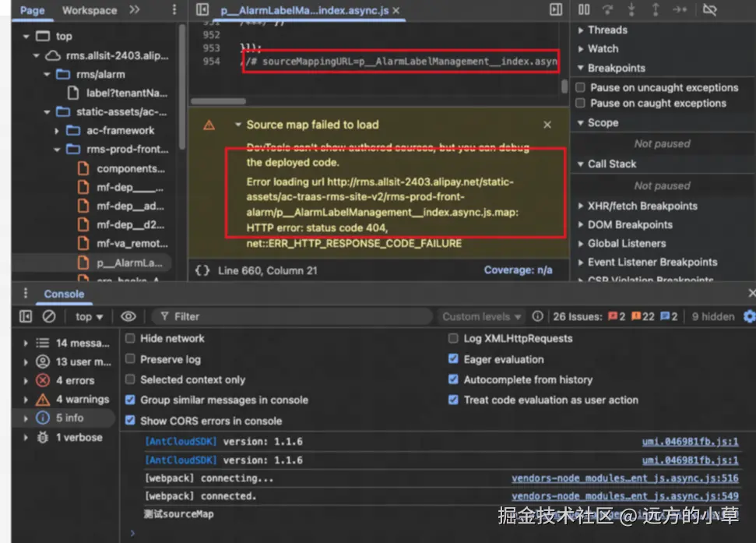This screenshot has height=543, width=756.
Task: Open the console drawer kebab menu
Action: click(26, 293)
